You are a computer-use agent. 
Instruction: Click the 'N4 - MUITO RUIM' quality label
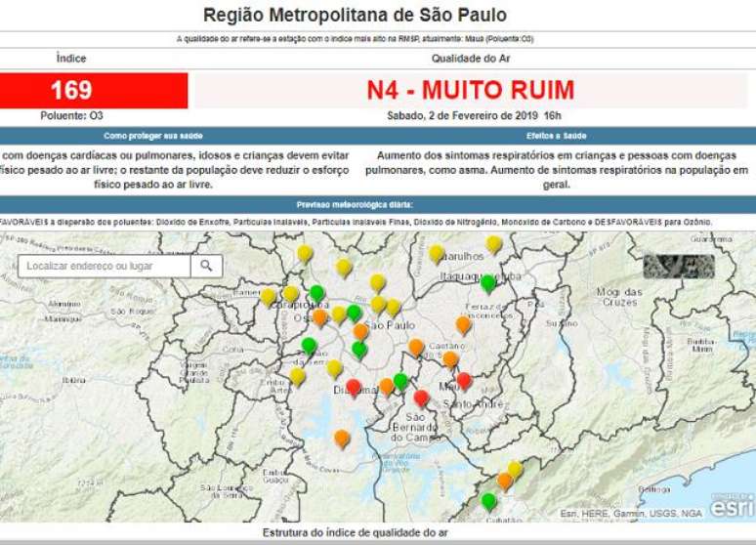pos(470,91)
